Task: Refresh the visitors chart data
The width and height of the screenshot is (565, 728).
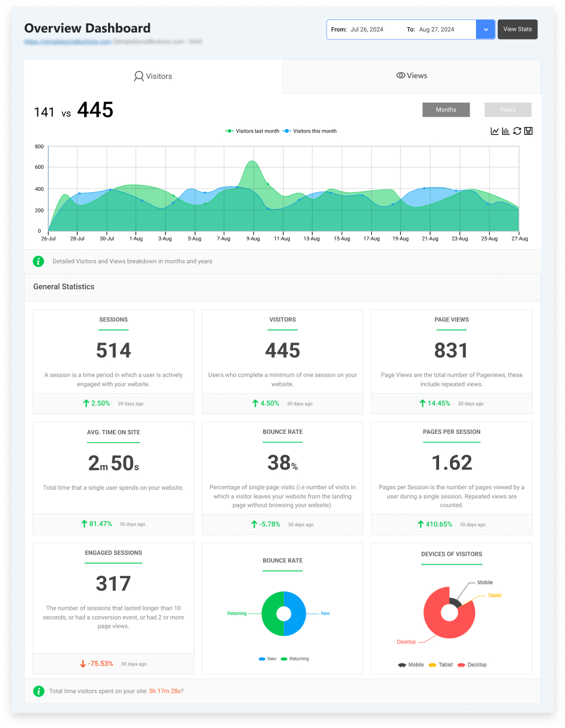Action: click(517, 131)
